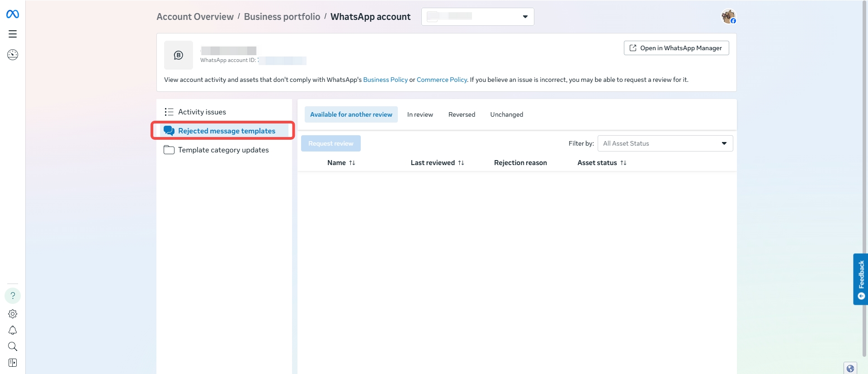Sort by Asset status column

[x=602, y=163]
